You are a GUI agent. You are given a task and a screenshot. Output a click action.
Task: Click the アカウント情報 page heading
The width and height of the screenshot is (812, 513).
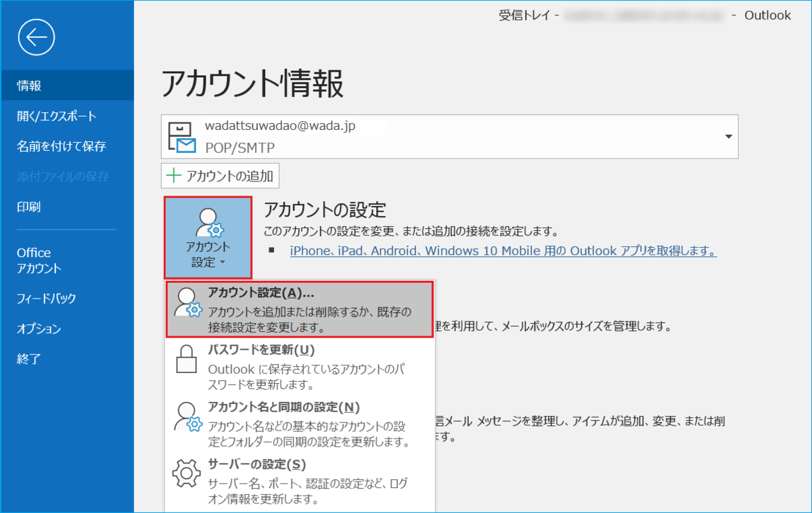tap(252, 84)
